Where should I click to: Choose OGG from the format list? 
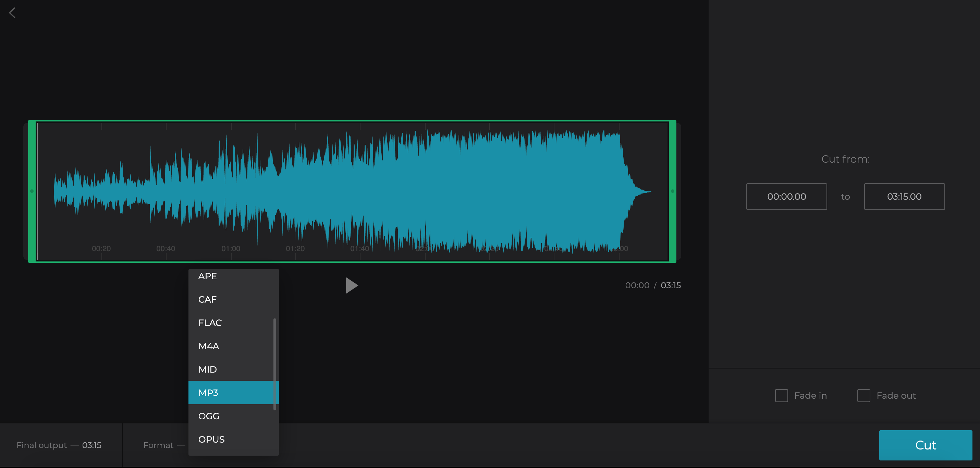[209, 416]
